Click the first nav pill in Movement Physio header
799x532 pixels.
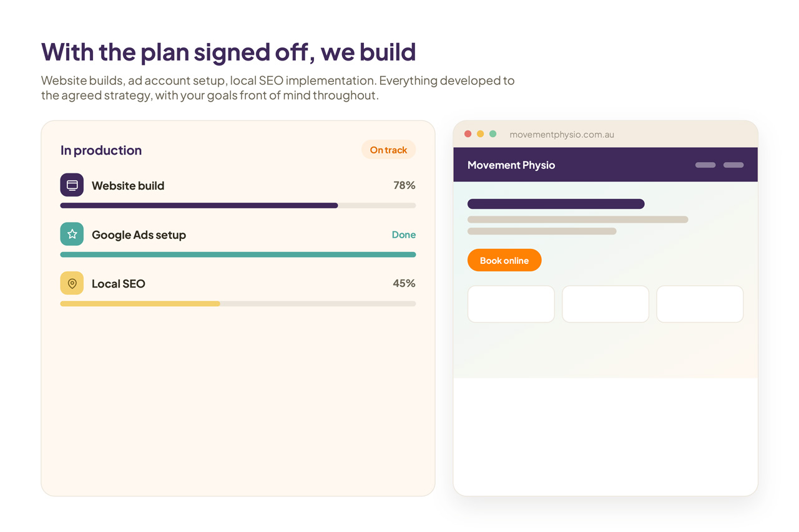[705, 165]
